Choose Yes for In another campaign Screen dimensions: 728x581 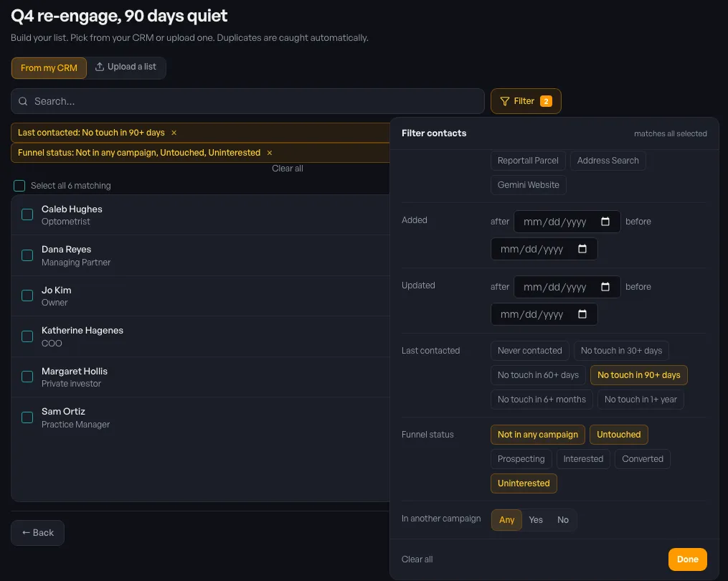[536, 520]
